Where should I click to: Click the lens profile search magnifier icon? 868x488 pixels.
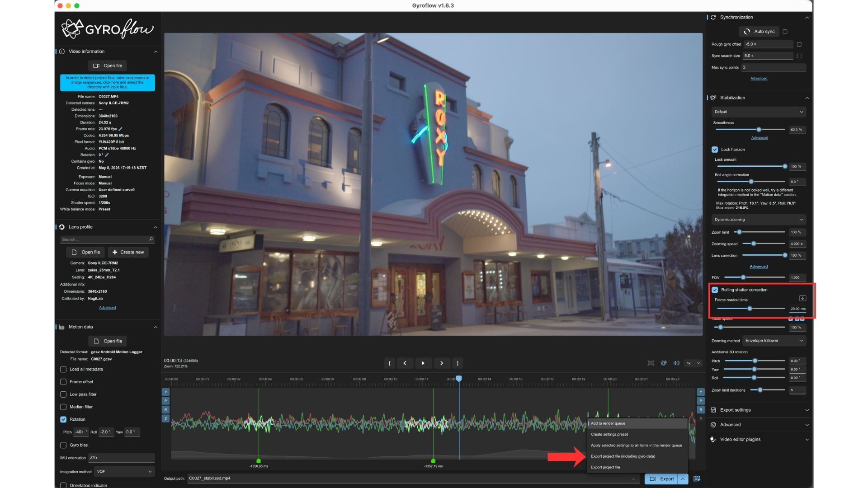pos(151,239)
